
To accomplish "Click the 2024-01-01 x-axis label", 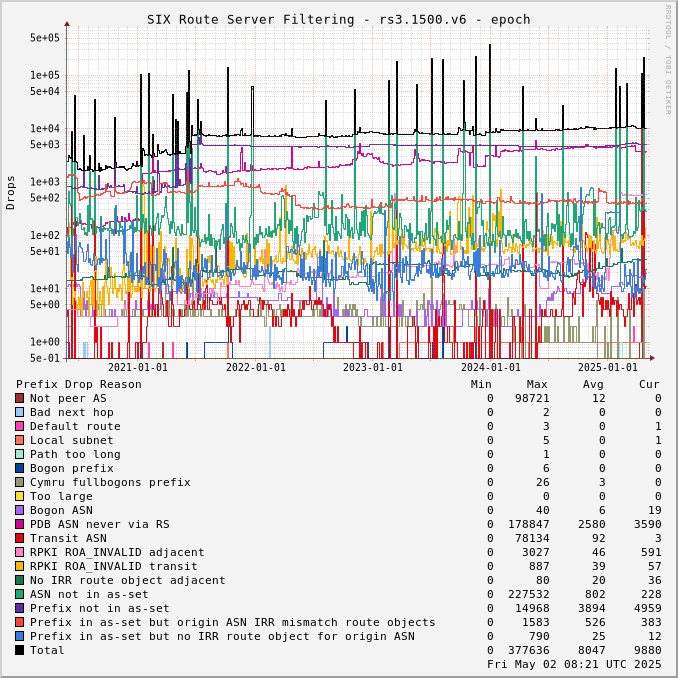I will [x=491, y=368].
